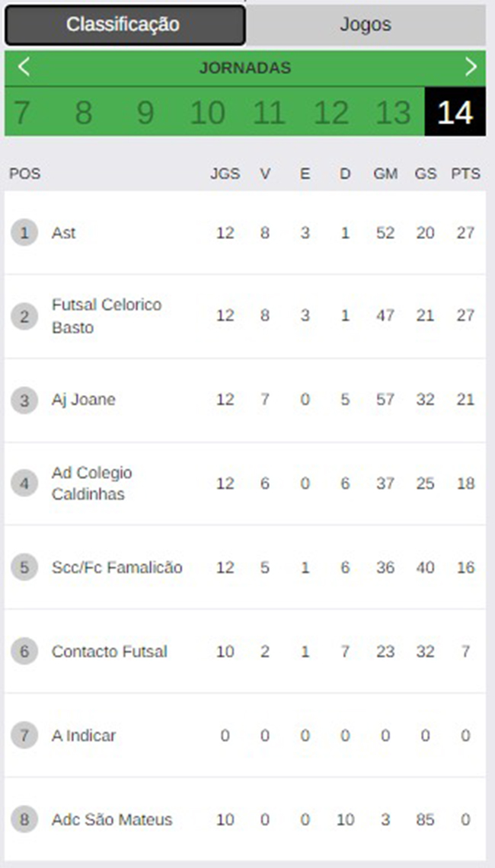The height and width of the screenshot is (868, 495).
Task: Click position 8 badge beside Adc São Mateus
Action: [24, 819]
